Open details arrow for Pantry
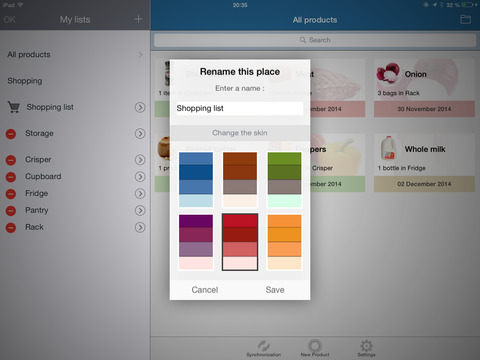Screen dimensions: 480x360 point(140,210)
